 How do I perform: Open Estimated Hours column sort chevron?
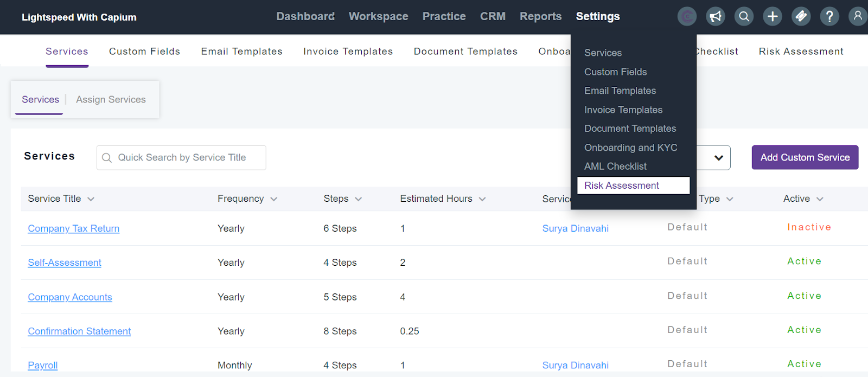(482, 199)
